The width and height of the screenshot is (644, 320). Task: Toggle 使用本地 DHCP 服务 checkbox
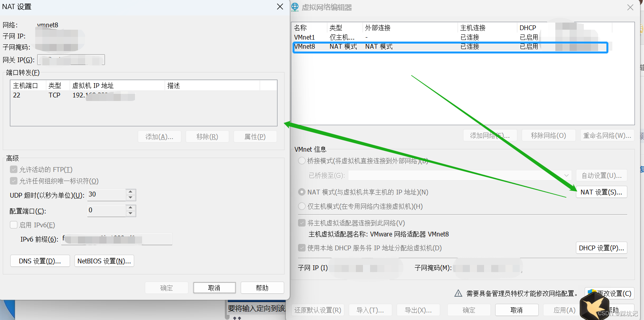(x=302, y=248)
